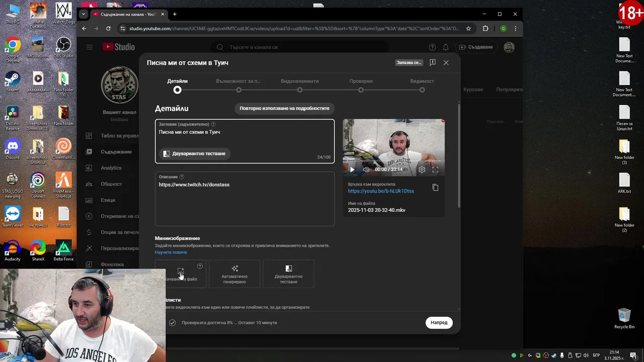The height and width of the screenshot is (362, 644).
Task: Go to the Проверки step
Action: click(x=361, y=85)
